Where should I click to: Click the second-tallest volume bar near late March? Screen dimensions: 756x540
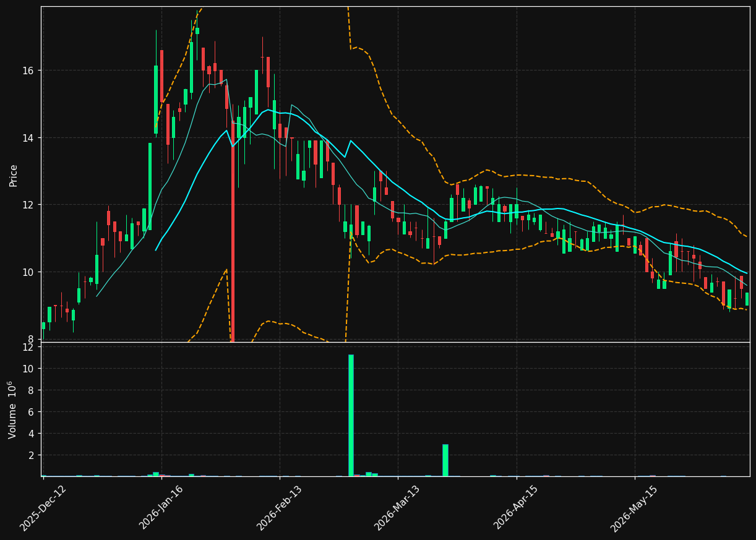coord(445,460)
